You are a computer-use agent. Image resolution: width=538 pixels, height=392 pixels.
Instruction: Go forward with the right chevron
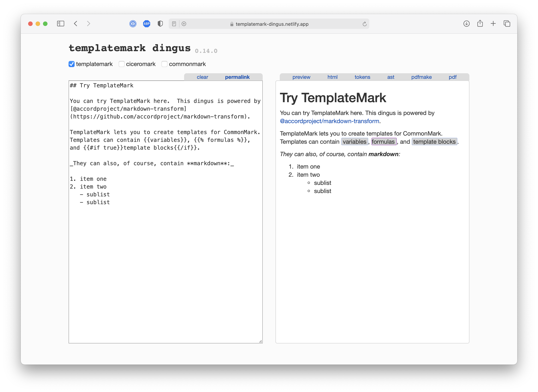tap(88, 24)
